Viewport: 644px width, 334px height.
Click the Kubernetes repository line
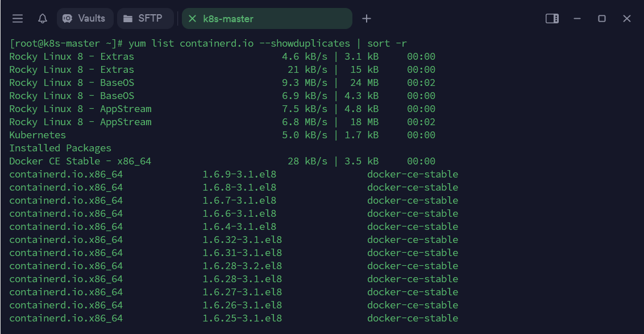coord(38,135)
